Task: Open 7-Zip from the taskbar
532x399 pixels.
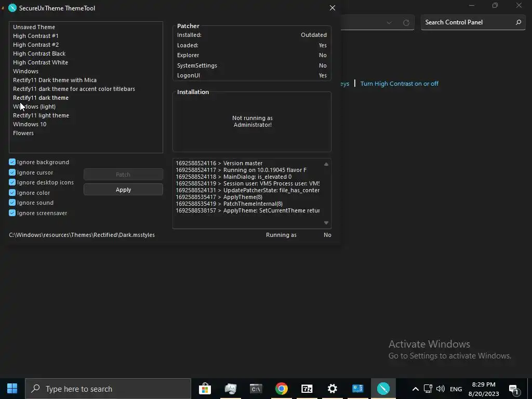Action: 307,389
